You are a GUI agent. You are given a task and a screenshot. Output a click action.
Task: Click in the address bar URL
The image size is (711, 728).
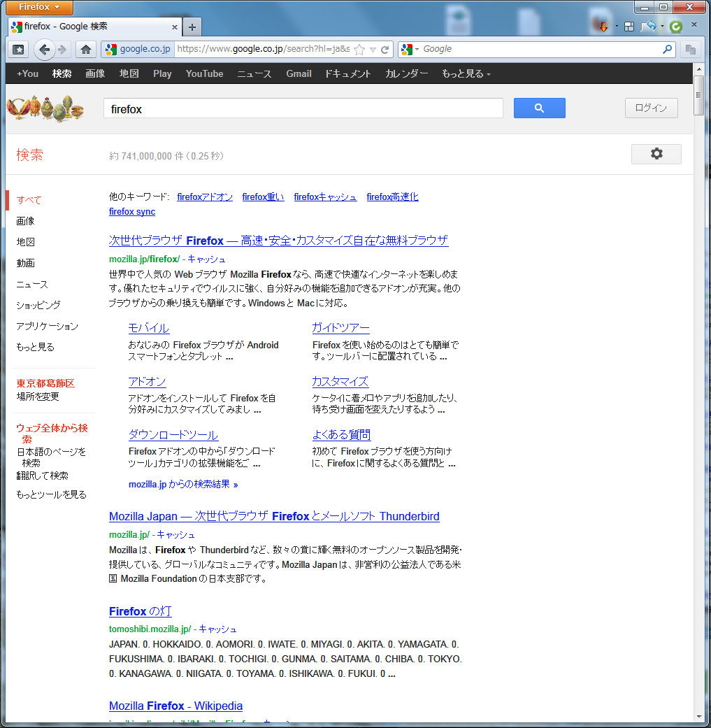pyautogui.click(x=264, y=49)
